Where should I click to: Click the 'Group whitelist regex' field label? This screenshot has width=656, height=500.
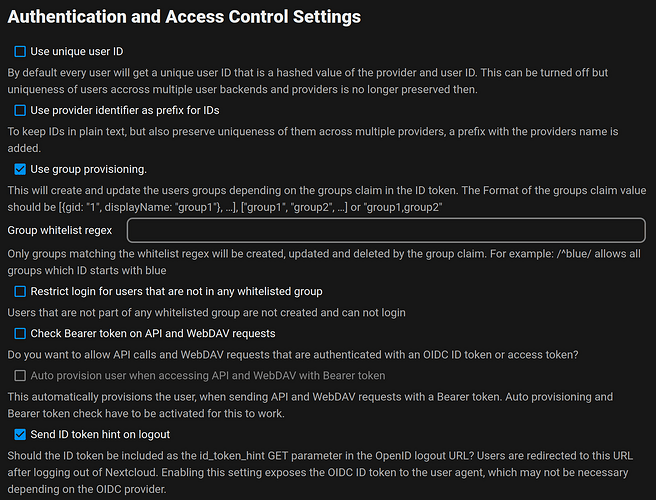click(x=59, y=230)
